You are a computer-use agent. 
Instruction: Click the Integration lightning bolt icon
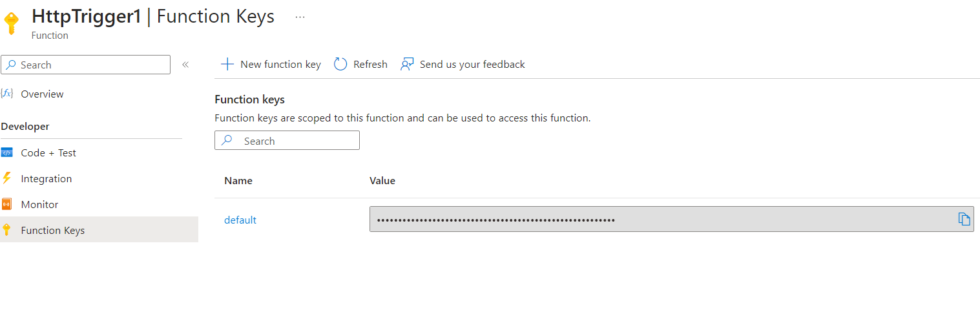6,178
